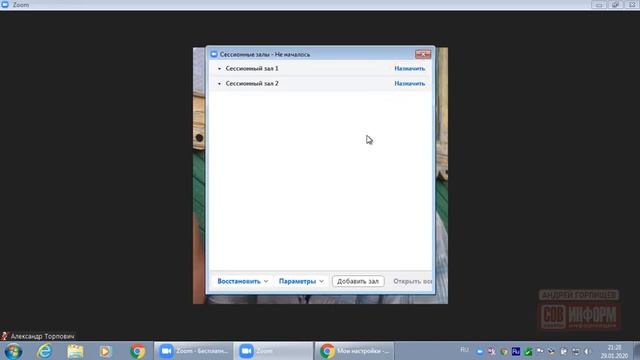Click the flag Action Center tray icon
The image size is (640, 360).
[x=540, y=351]
